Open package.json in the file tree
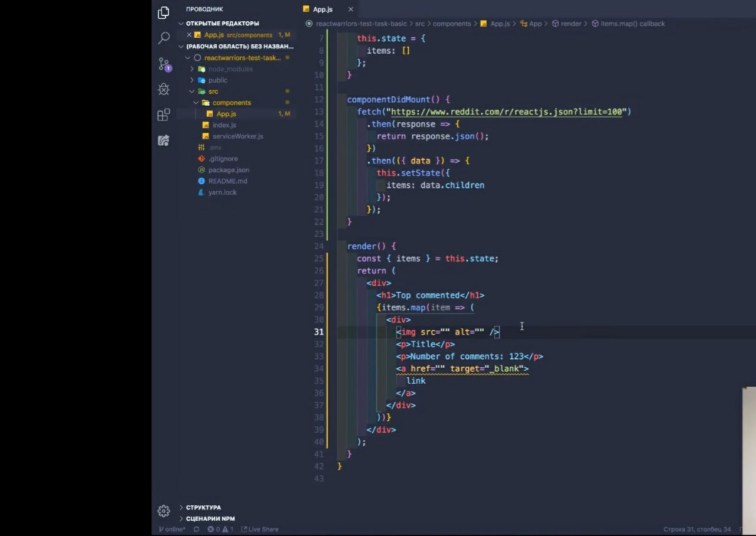Image resolution: width=756 pixels, height=536 pixels. click(228, 170)
